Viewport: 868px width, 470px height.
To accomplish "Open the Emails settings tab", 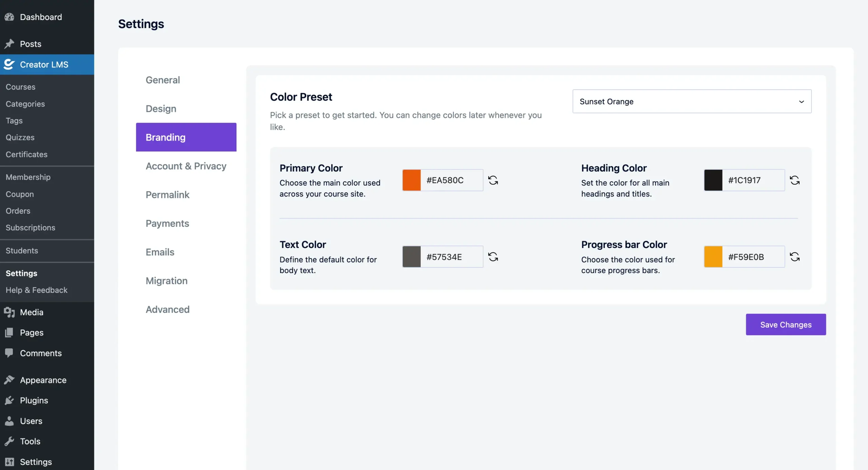I will coord(160,252).
